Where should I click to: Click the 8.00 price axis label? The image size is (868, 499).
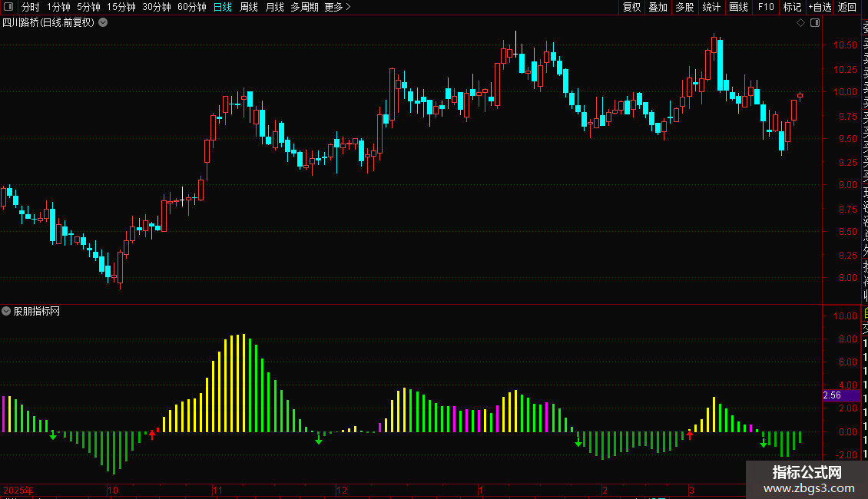(847, 278)
